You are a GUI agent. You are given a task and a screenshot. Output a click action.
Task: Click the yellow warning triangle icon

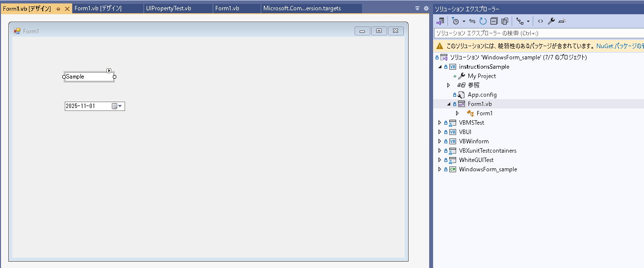440,46
